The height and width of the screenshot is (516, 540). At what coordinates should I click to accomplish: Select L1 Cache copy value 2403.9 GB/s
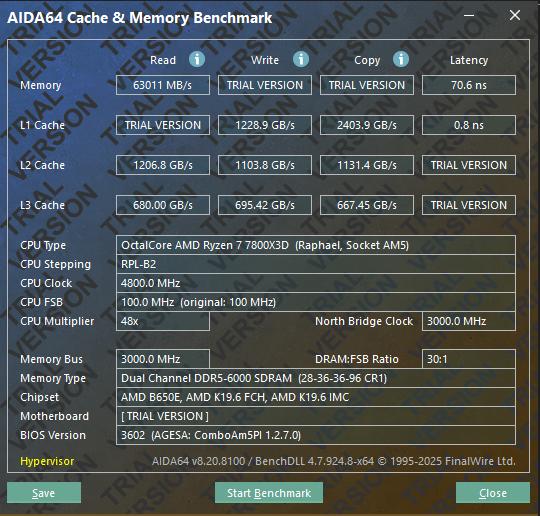click(x=367, y=125)
